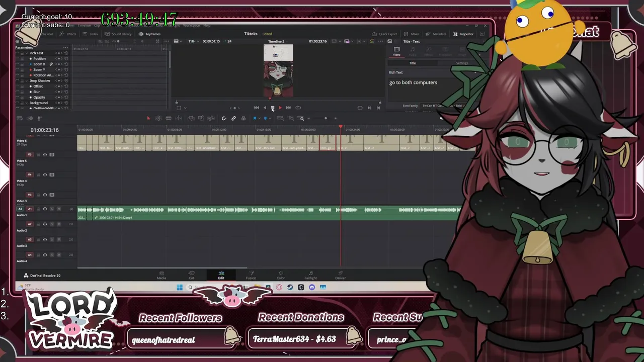Adjust the timeline zoom slider handle
The height and width of the screenshot is (362, 644).
click(326, 118)
